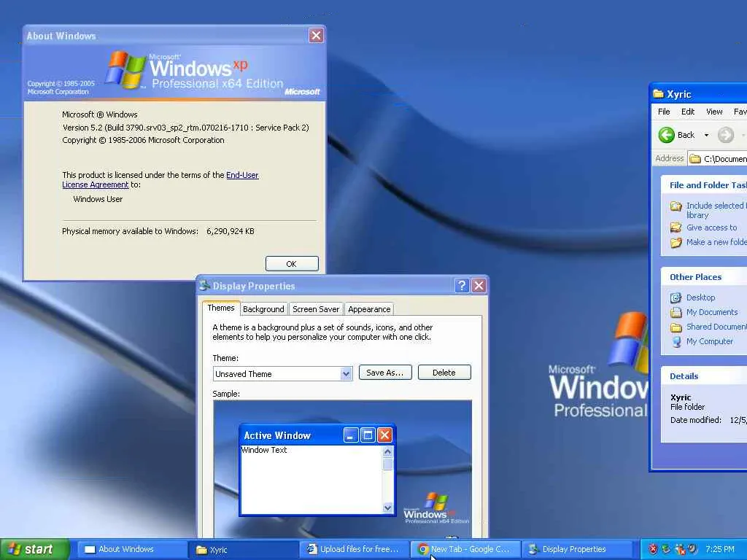
Task: Click the Include selected in library icon
Action: click(676, 206)
